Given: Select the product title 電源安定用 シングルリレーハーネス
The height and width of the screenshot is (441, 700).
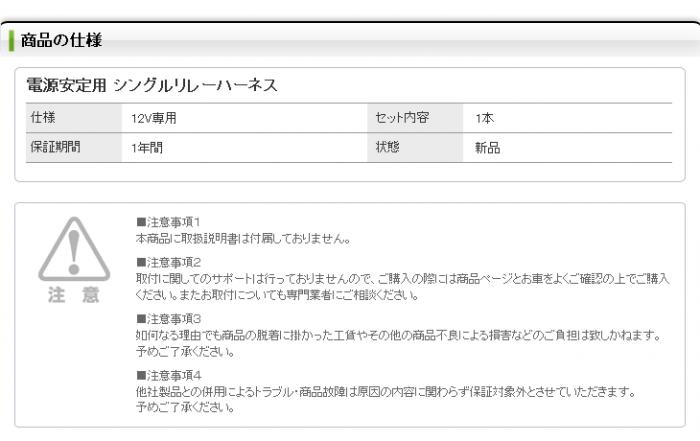Looking at the screenshot, I should [152, 85].
